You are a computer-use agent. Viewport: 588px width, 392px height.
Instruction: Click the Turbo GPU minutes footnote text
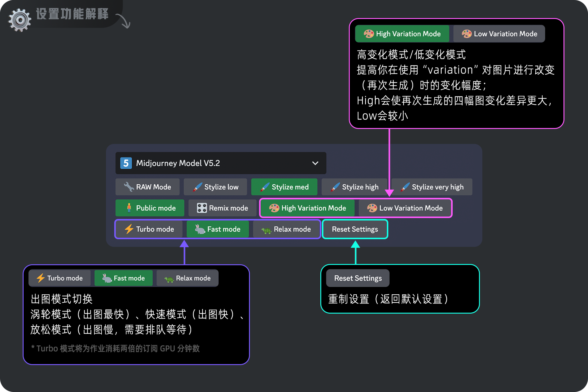tap(115, 349)
